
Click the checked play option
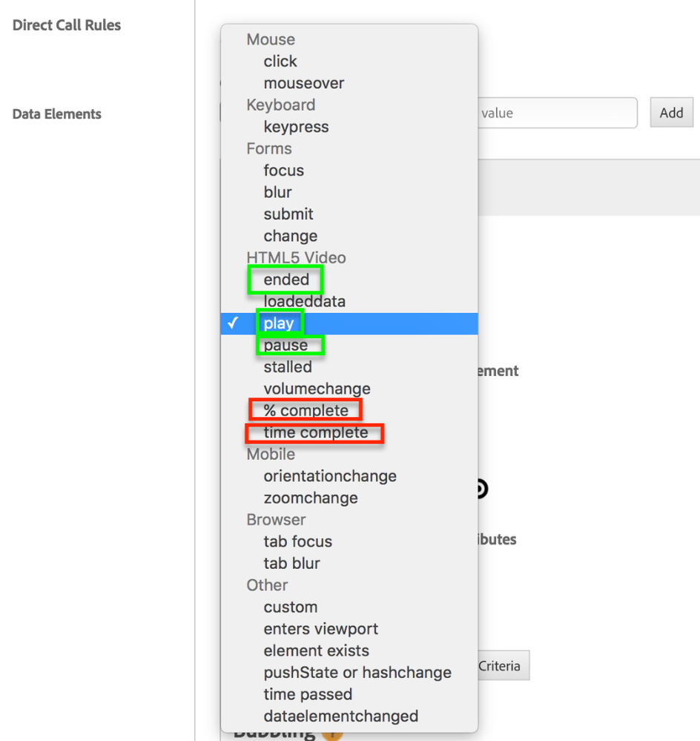click(x=279, y=323)
